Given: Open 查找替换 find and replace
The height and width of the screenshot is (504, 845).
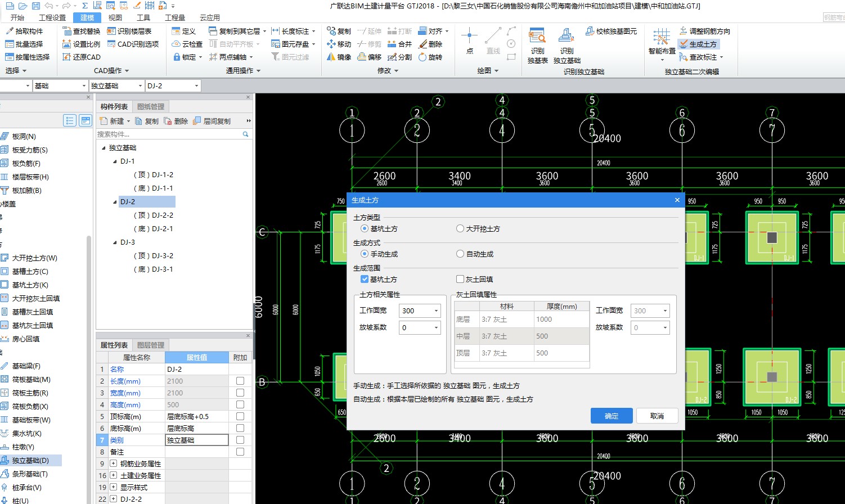Looking at the screenshot, I should pyautogui.click(x=81, y=31).
